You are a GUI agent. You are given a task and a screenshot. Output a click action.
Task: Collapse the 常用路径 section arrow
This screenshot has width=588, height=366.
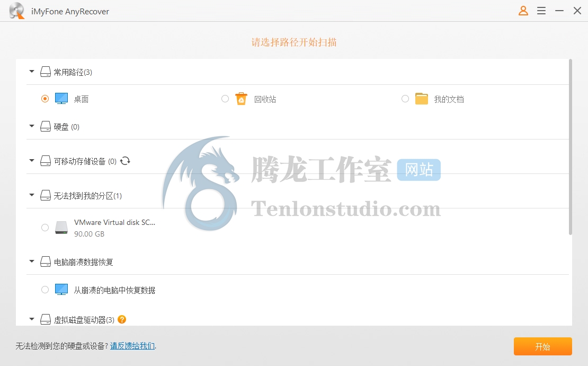[x=32, y=71]
